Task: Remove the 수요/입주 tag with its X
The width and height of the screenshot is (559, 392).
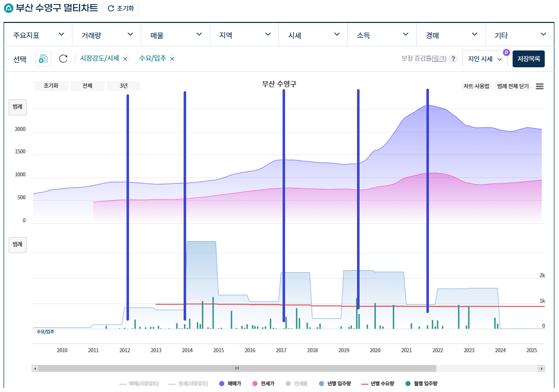Action: tap(172, 59)
